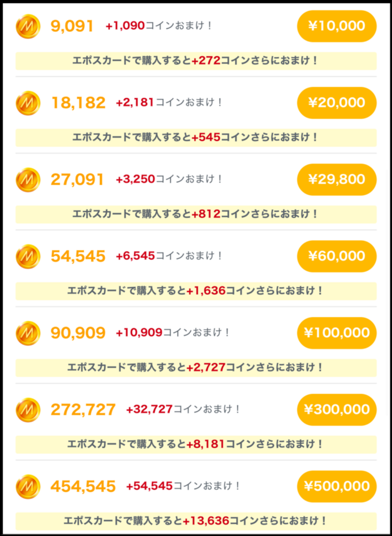Click the Epos card +13,636 bonus banner
This screenshot has width=392, height=536.
pos(196,521)
